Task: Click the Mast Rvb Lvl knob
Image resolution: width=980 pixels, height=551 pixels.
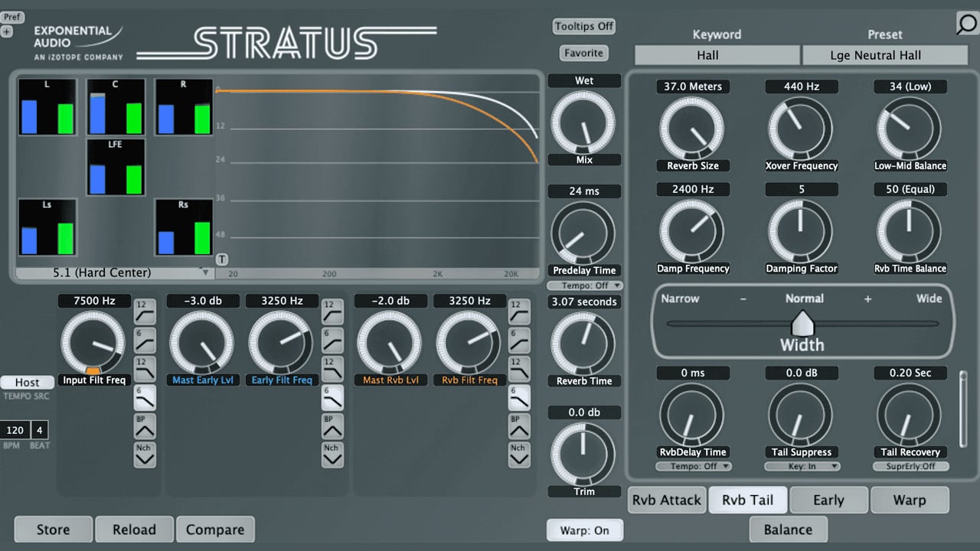Action: pyautogui.click(x=389, y=342)
